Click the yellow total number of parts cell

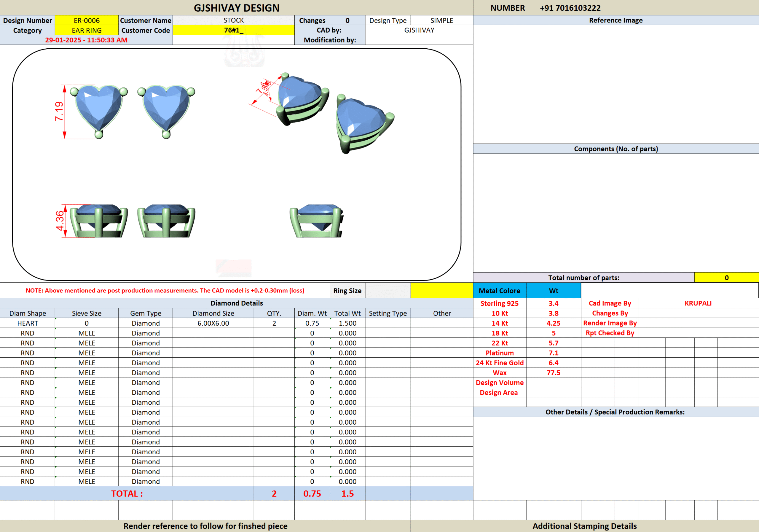tap(726, 278)
